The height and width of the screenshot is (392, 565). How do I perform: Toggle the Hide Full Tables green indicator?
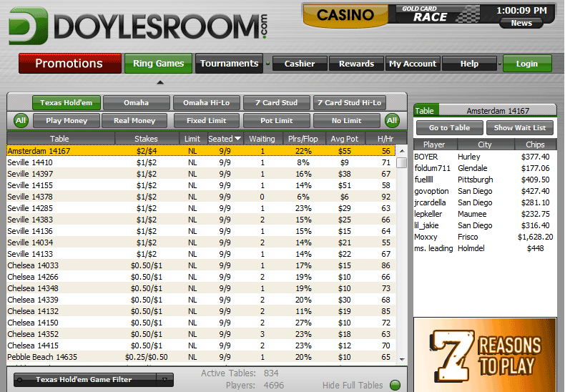point(395,385)
